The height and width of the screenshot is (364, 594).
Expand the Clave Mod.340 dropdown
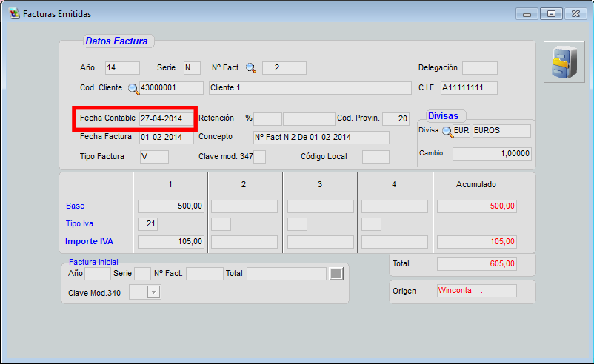pos(153,293)
